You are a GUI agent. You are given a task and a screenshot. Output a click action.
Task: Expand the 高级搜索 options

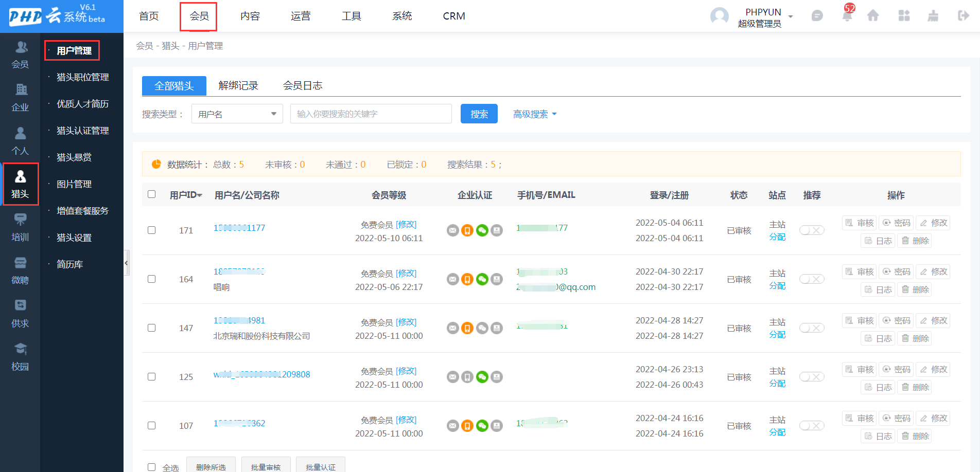point(535,114)
